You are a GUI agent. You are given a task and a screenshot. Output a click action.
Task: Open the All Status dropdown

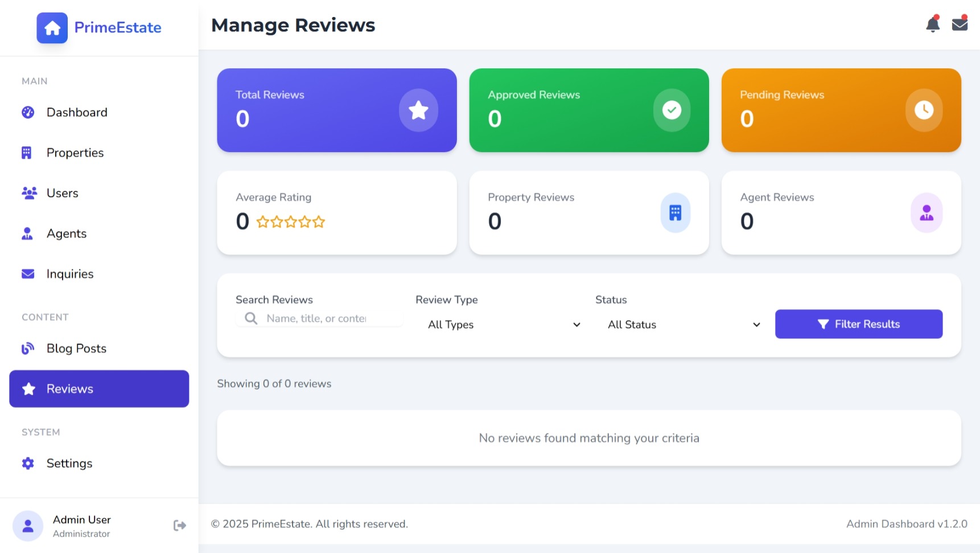[x=683, y=325]
